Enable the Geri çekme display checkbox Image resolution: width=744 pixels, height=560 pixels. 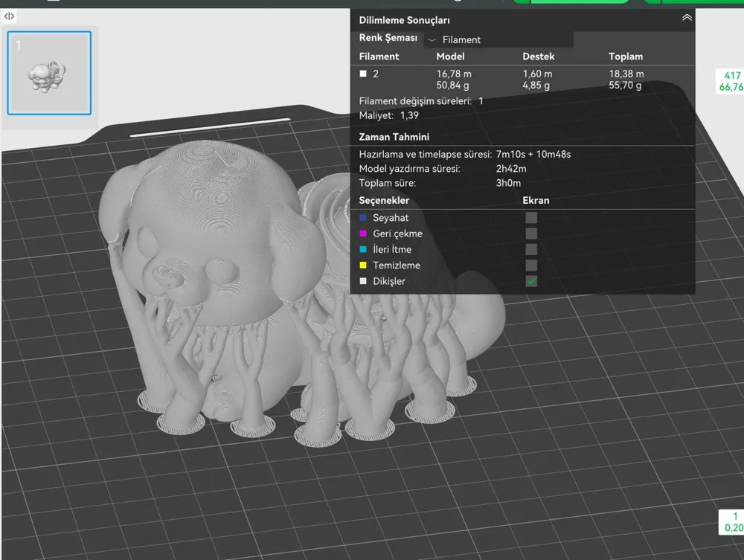pyautogui.click(x=531, y=234)
